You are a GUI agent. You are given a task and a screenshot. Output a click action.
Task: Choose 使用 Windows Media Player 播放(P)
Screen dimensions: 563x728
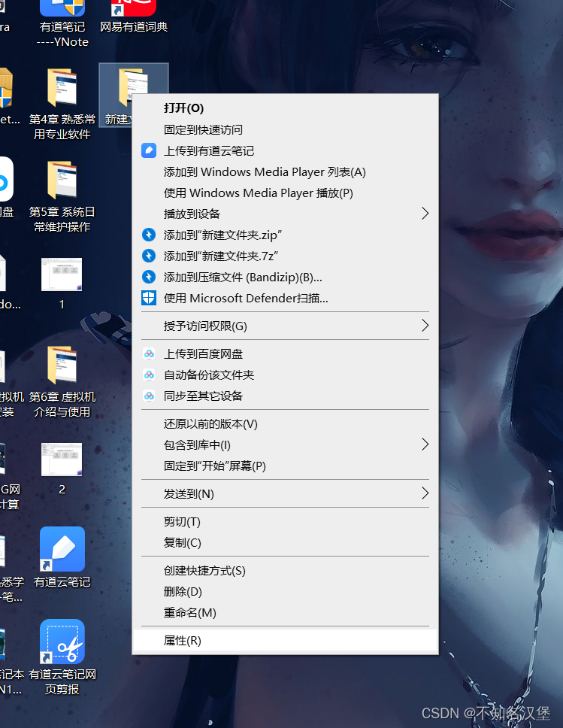(285, 193)
